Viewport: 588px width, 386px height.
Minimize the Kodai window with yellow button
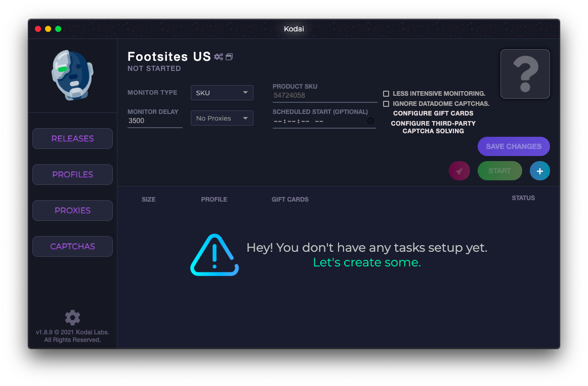click(x=48, y=29)
